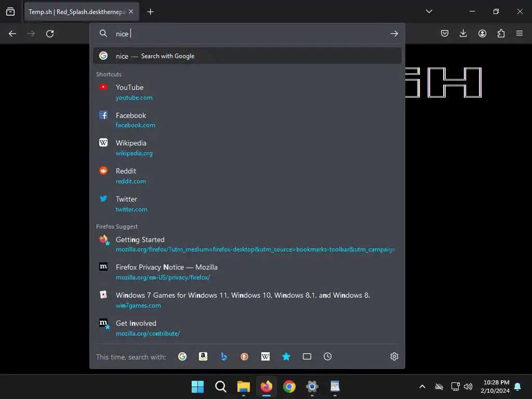This screenshot has height=399, width=532.
Task: Open search settings gear icon
Action: pyautogui.click(x=394, y=356)
